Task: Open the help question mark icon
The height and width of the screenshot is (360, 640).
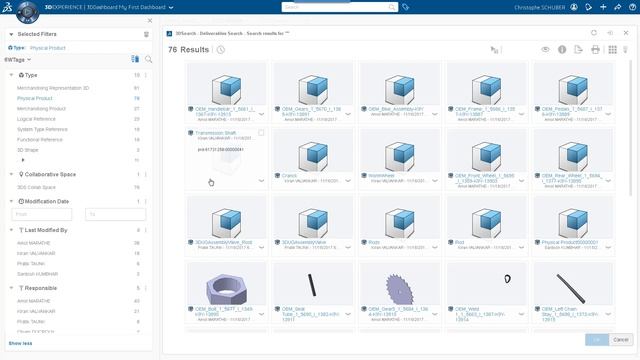Action: click(632, 7)
